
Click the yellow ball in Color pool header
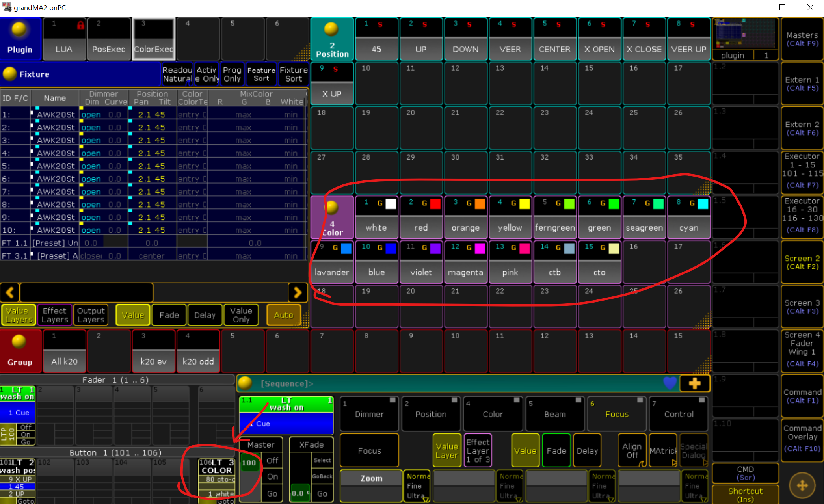pos(332,207)
